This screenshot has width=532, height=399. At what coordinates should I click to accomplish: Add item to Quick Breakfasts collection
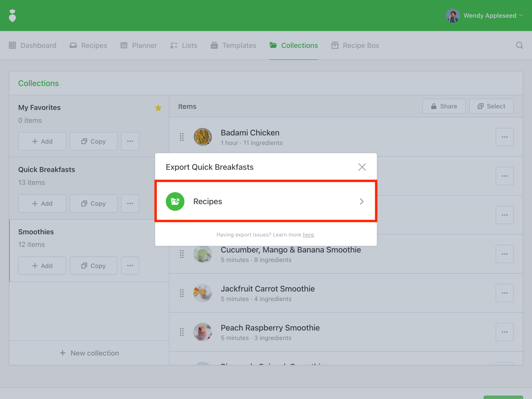pos(42,203)
